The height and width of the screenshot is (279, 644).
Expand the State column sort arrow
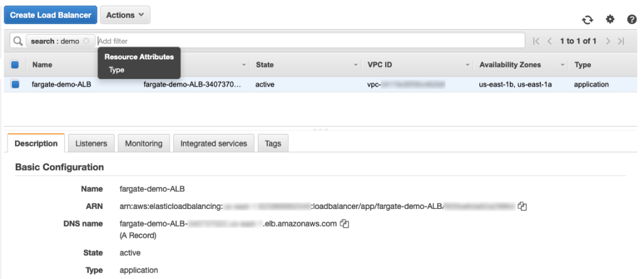pos(356,65)
